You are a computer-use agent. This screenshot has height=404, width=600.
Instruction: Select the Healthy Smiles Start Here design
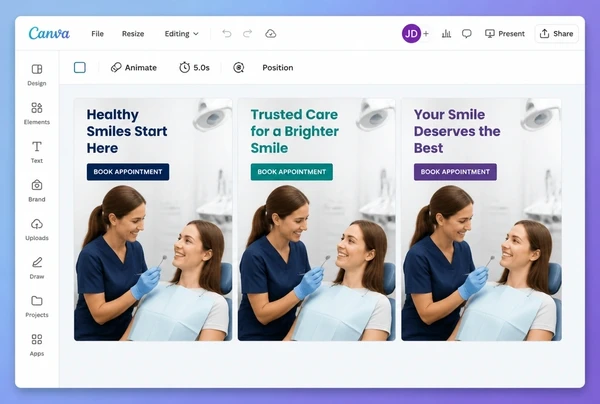[153, 220]
